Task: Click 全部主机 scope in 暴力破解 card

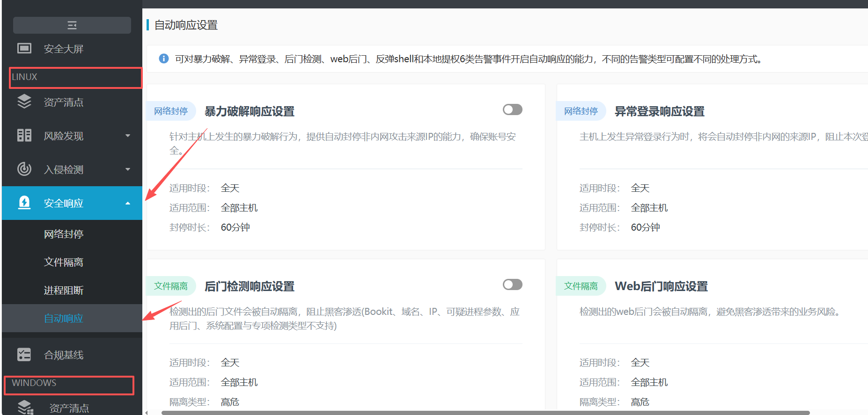Action: (x=239, y=208)
